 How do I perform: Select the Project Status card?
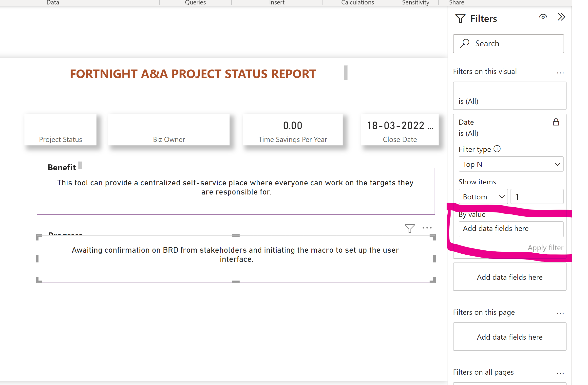coord(60,130)
